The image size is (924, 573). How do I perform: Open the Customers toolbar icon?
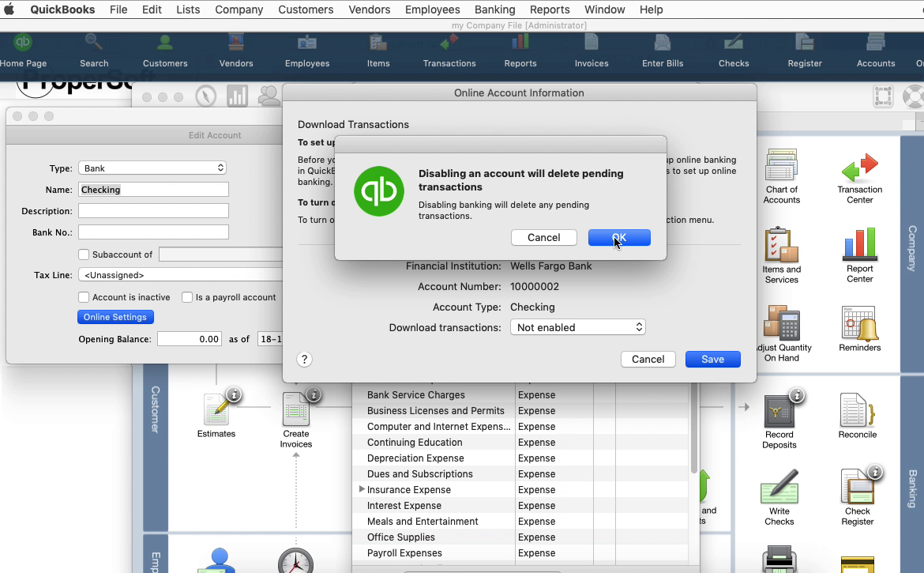(165, 51)
